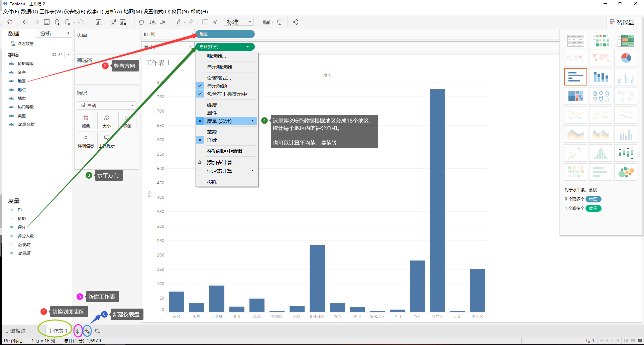Select the 工作表 1 sheet tab
Screen dimensions: 644x345
(x=57, y=331)
